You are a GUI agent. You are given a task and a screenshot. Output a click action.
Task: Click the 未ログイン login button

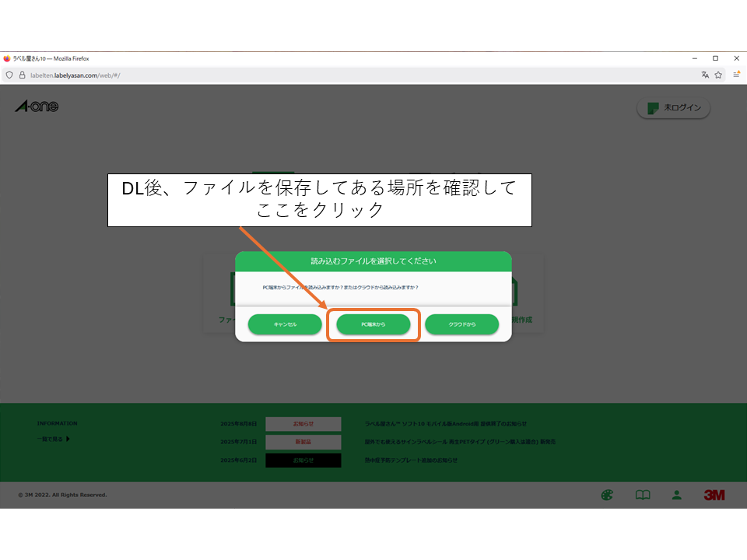(x=673, y=108)
